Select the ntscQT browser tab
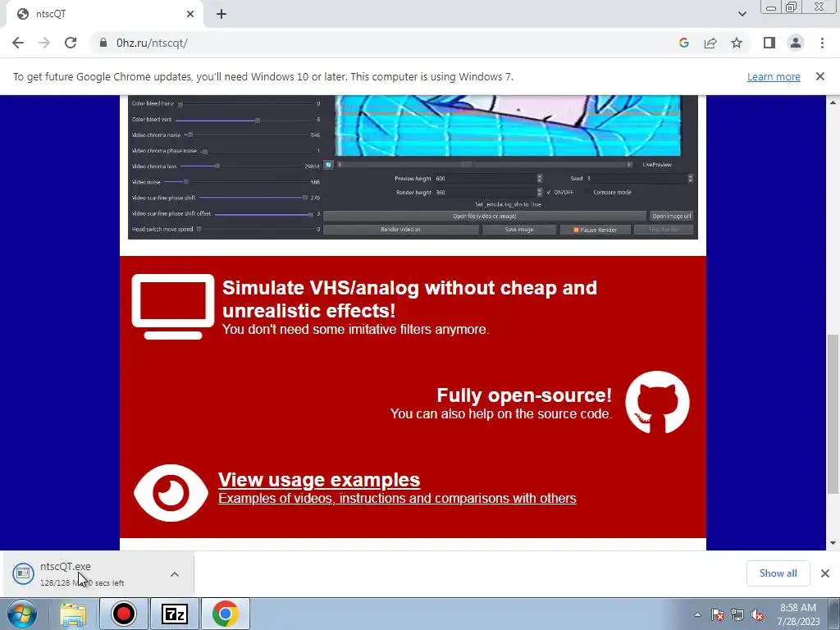 pos(104,15)
